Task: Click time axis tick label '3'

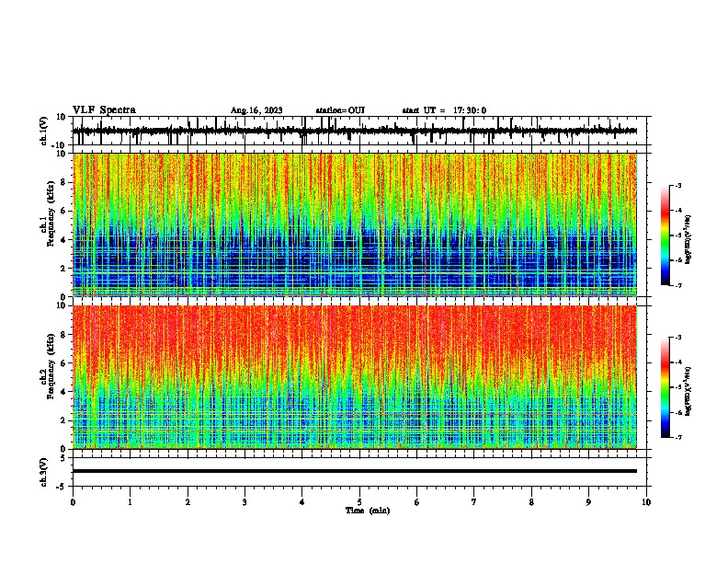Action: [245, 502]
